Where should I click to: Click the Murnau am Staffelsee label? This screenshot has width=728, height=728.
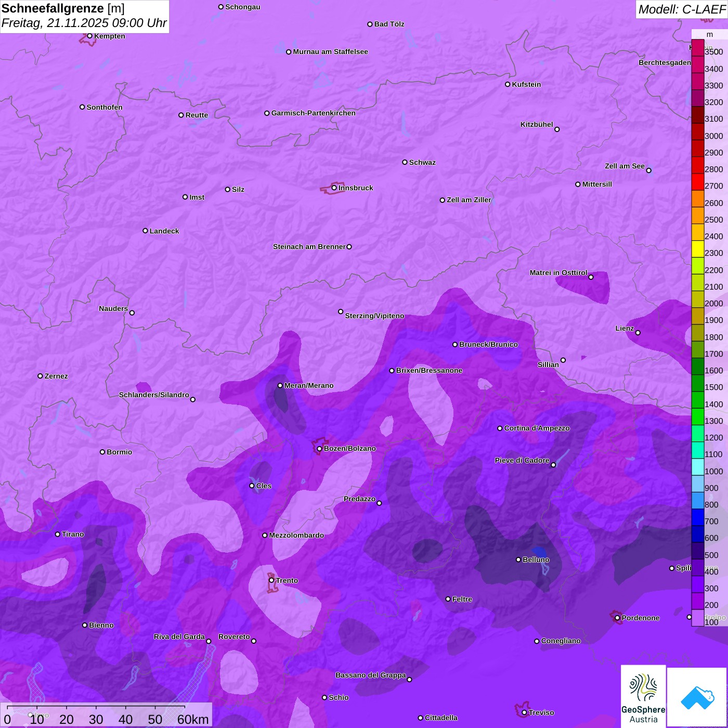click(x=331, y=51)
